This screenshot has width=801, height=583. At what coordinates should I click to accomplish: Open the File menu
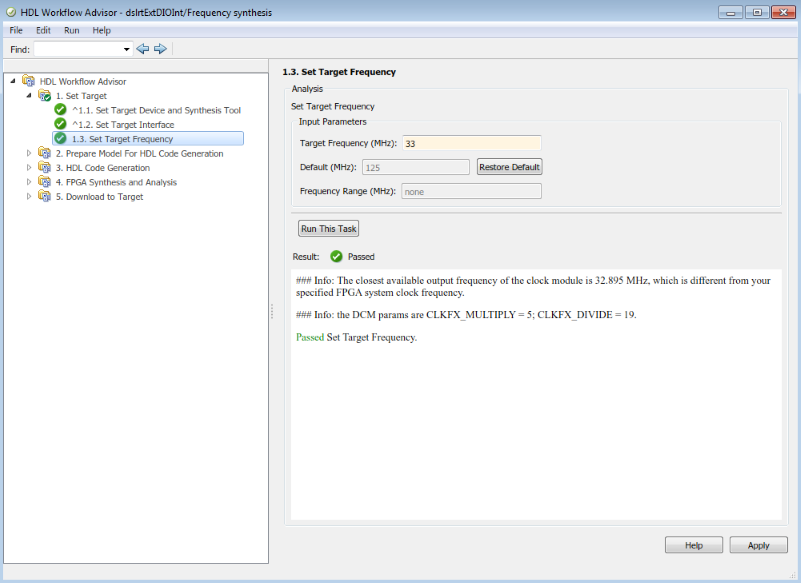point(16,30)
